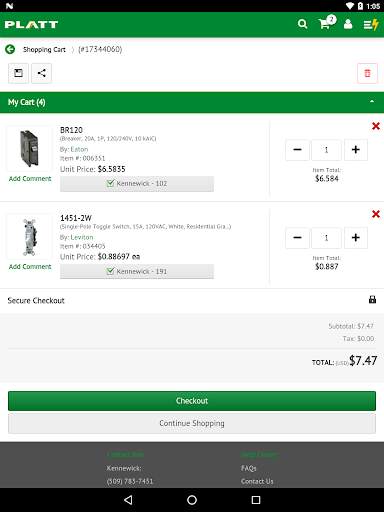This screenshot has height=512, width=384.
Task: Call Kennewick number (509) 783-7451
Action: pyautogui.click(x=130, y=481)
